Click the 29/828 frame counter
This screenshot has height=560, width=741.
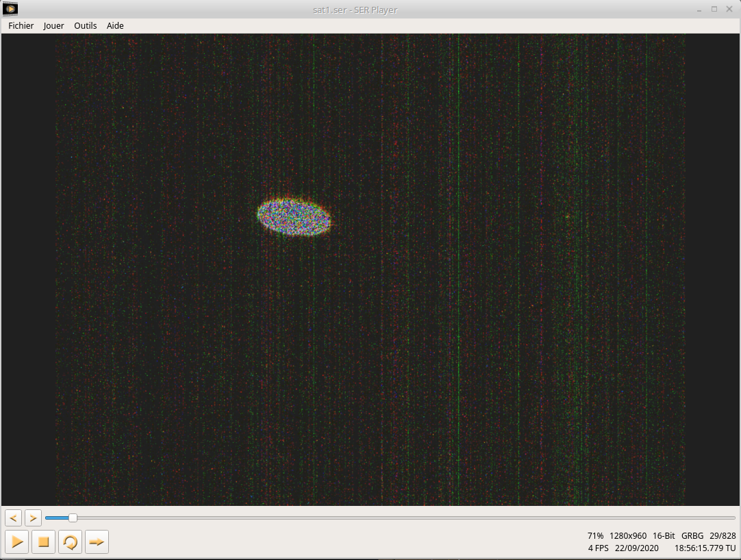723,536
